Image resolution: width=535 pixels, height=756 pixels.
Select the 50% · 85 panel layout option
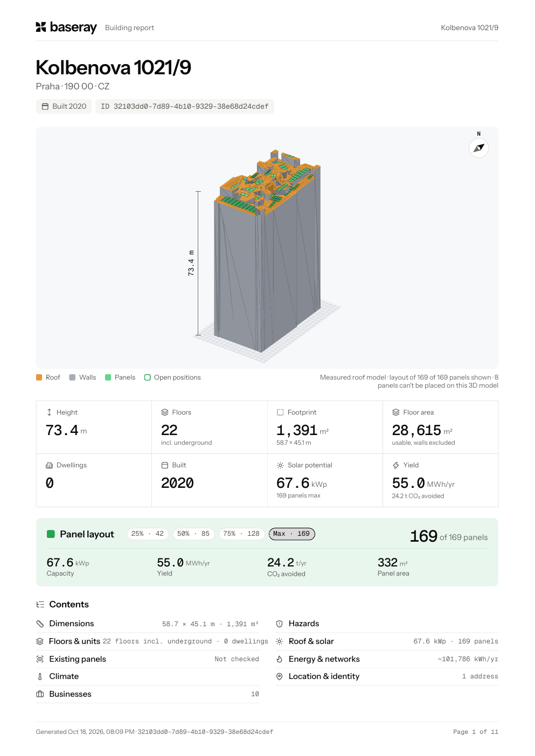tap(193, 534)
